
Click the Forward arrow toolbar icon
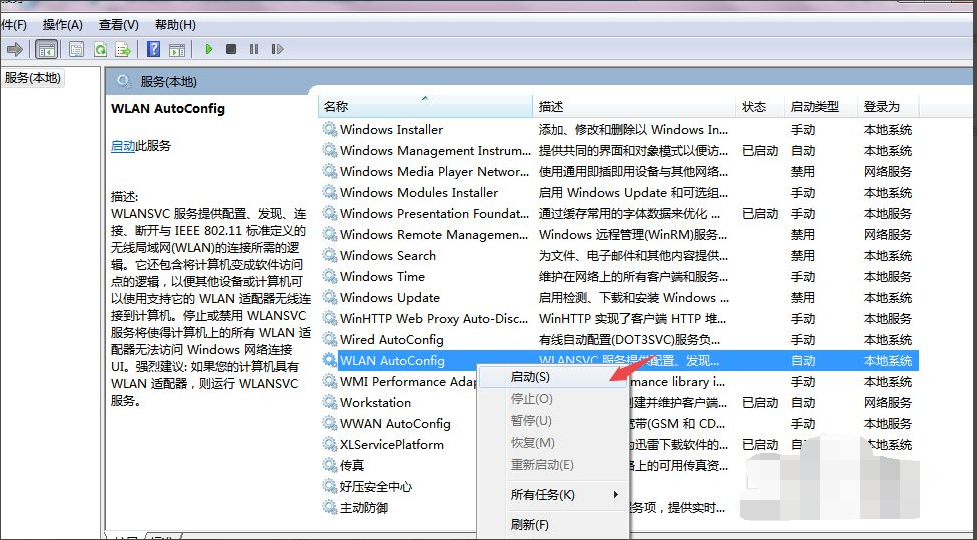click(15, 49)
